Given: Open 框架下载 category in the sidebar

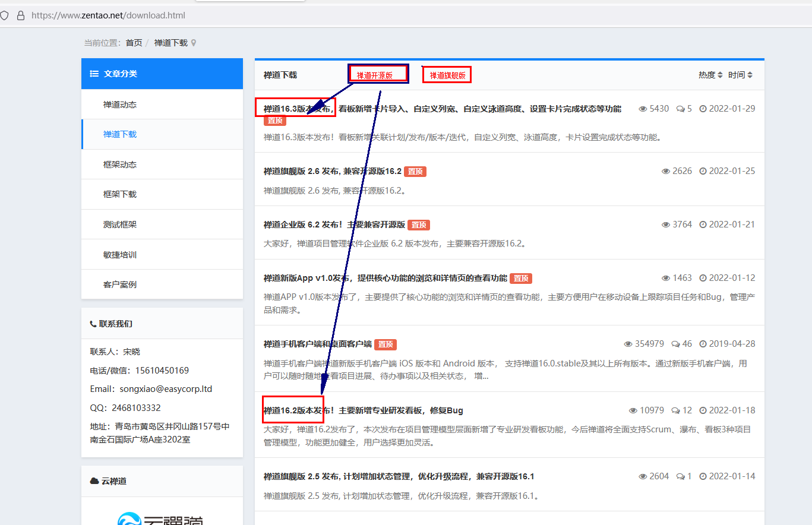Looking at the screenshot, I should 162,194.
